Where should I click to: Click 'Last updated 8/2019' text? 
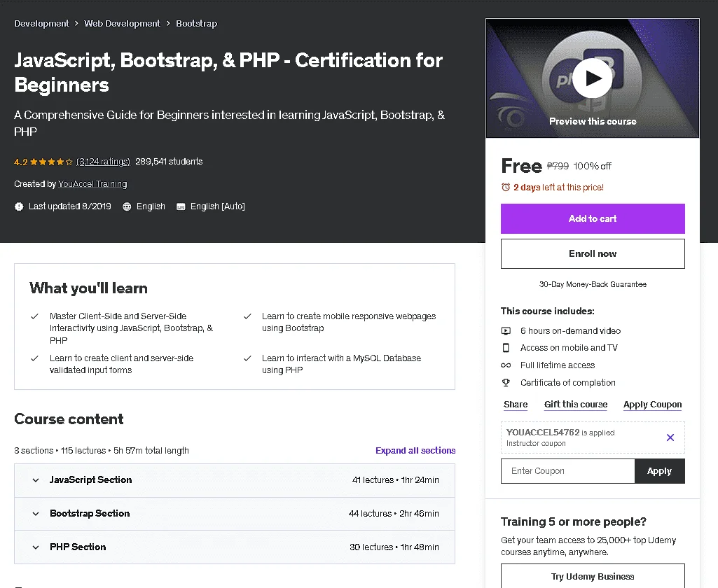click(69, 206)
